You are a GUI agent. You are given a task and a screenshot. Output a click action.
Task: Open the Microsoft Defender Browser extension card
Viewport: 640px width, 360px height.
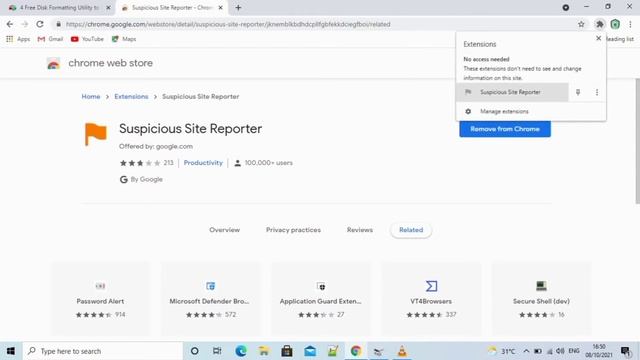(211, 299)
